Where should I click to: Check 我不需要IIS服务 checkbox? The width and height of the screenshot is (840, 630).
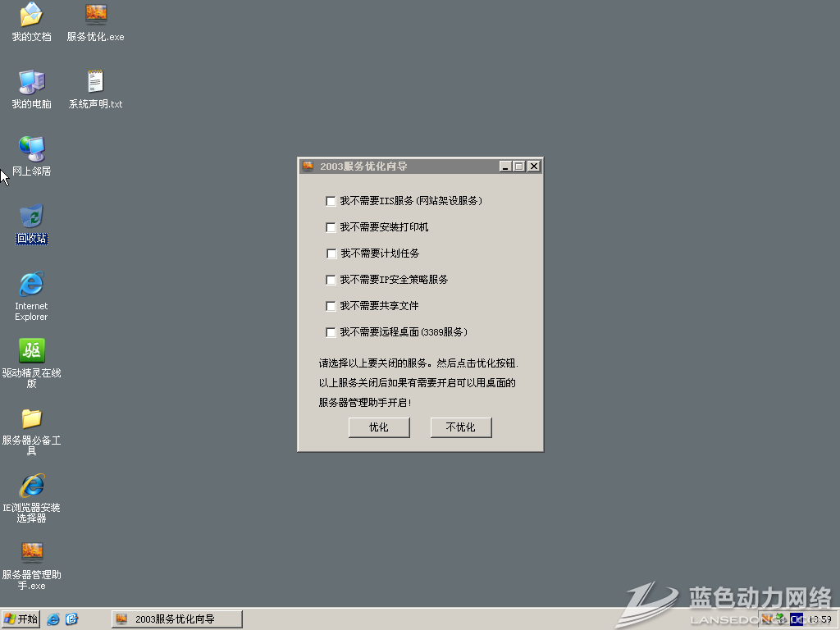coord(331,201)
